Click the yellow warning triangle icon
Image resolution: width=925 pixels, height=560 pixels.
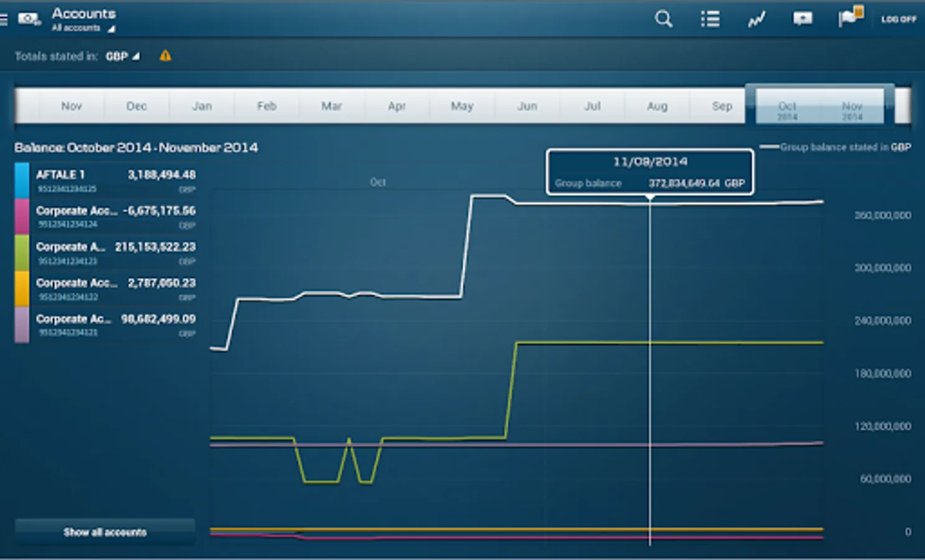[165, 56]
